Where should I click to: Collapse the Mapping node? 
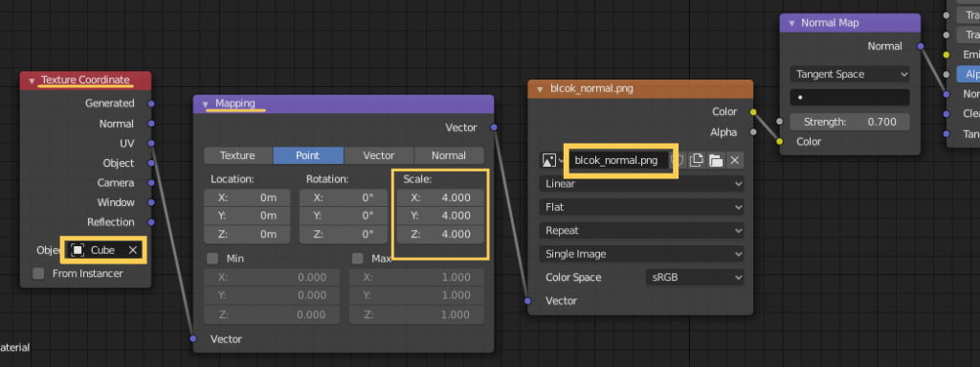coord(205,103)
